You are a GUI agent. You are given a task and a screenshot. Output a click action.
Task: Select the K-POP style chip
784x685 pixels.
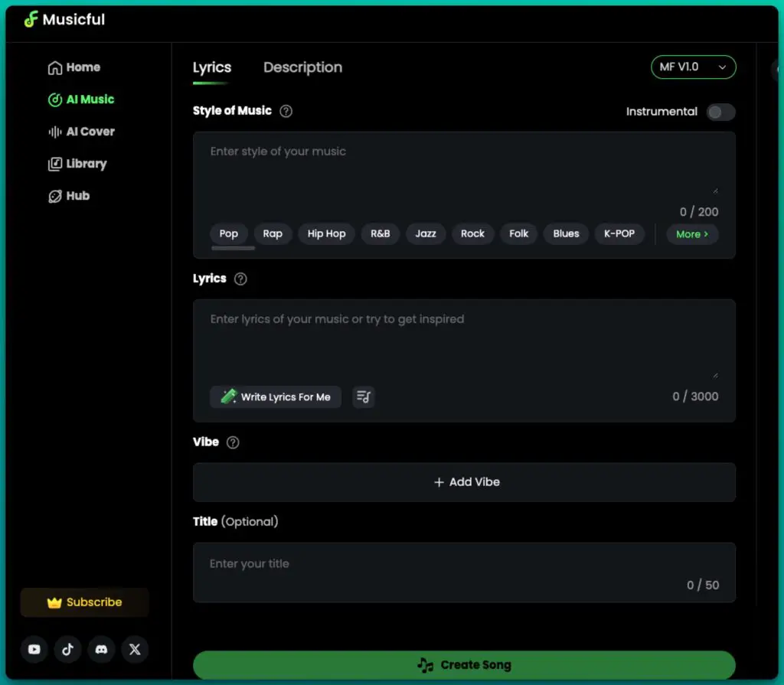click(x=619, y=234)
